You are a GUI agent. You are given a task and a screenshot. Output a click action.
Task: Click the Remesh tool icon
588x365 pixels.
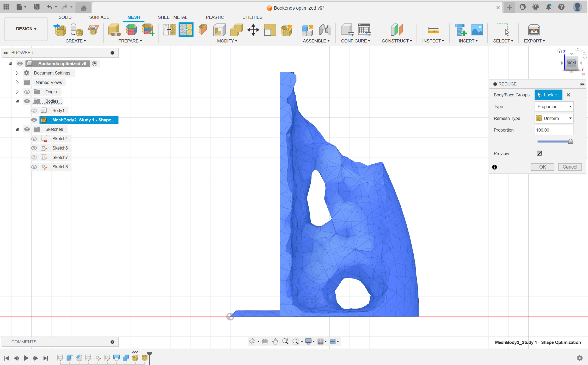169,30
